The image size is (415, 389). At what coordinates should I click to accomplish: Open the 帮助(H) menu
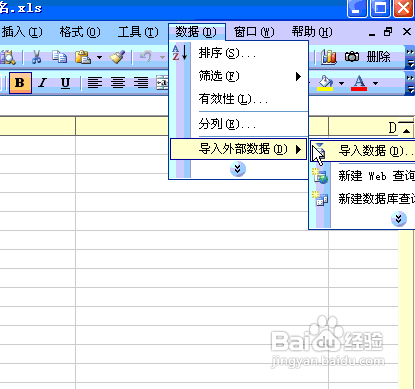click(312, 32)
